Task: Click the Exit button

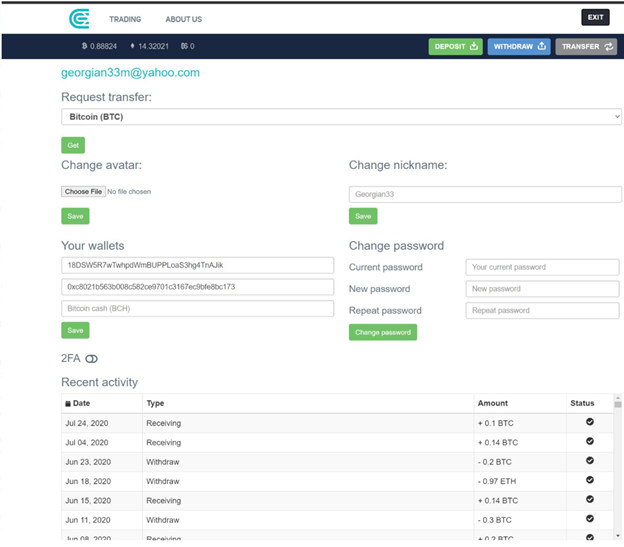Action: click(x=595, y=17)
